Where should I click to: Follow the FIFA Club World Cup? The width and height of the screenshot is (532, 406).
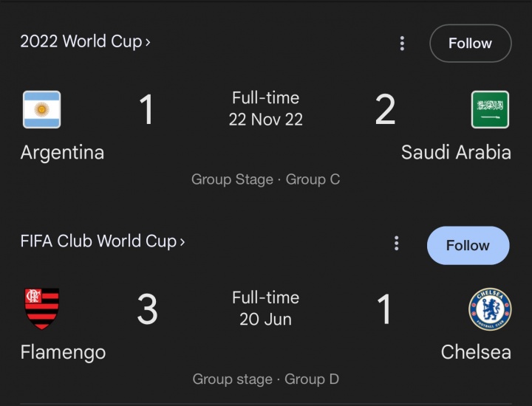(x=468, y=245)
